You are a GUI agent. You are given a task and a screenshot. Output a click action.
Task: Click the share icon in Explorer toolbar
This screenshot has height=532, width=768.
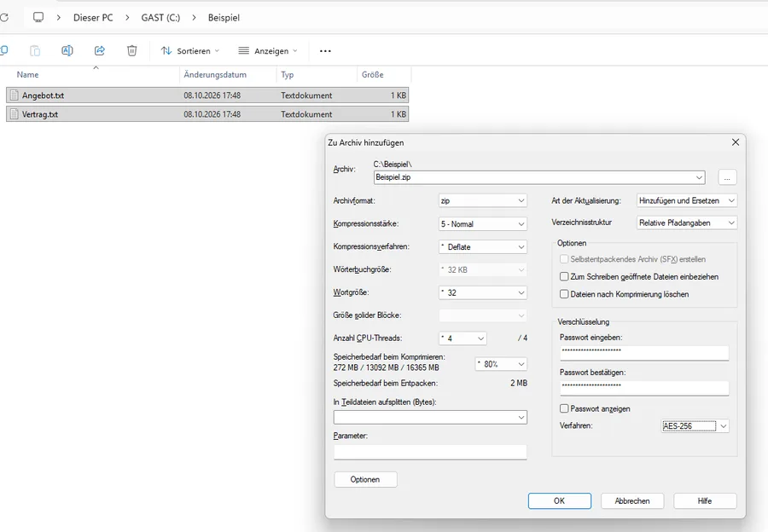point(100,50)
